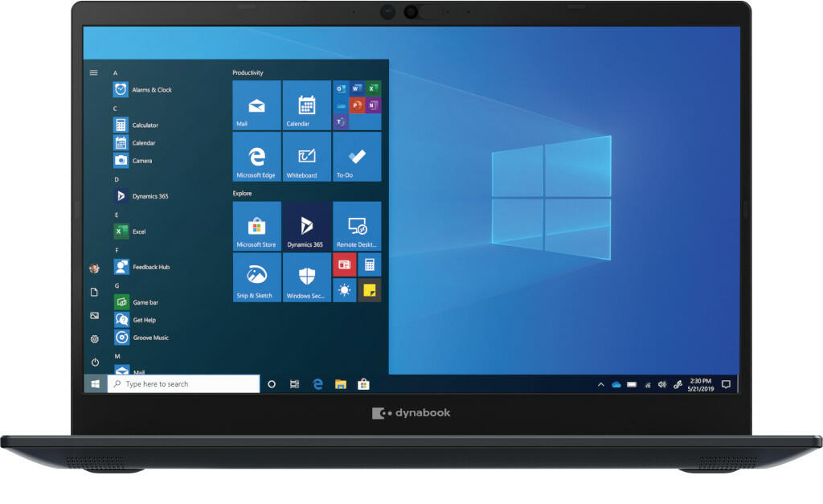This screenshot has width=823, height=504.
Task: Open the Power options button
Action: pyautogui.click(x=95, y=363)
